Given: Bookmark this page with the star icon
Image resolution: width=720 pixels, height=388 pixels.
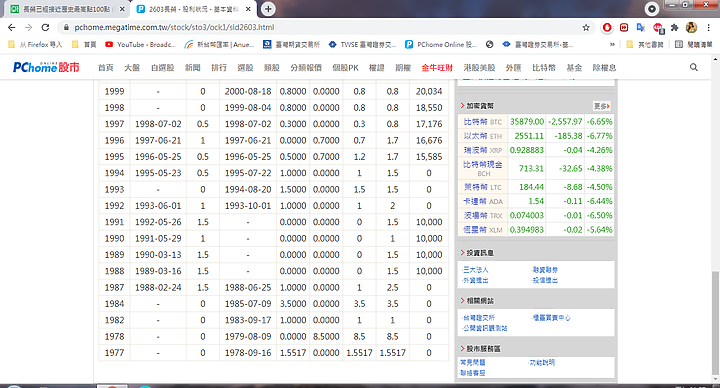Looking at the screenshot, I should [x=586, y=28].
